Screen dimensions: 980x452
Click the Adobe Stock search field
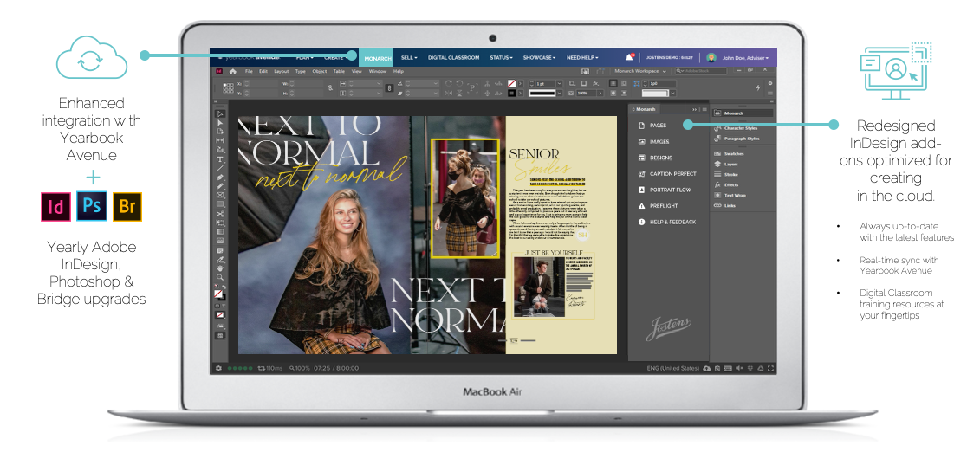(700, 71)
